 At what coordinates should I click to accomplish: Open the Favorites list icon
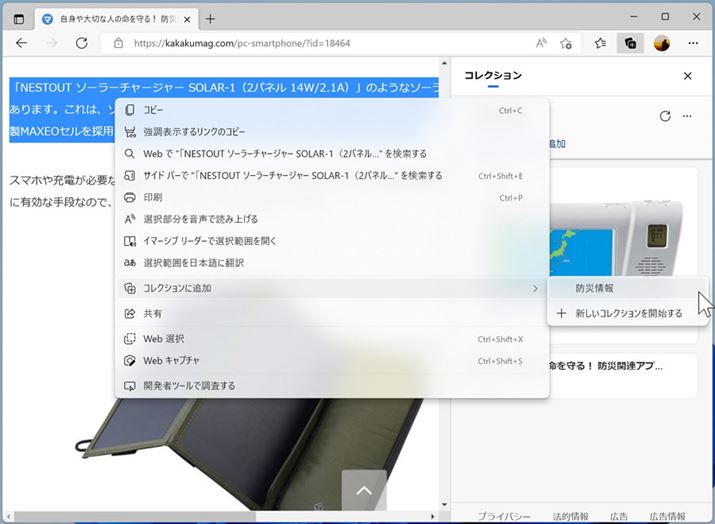click(x=601, y=43)
